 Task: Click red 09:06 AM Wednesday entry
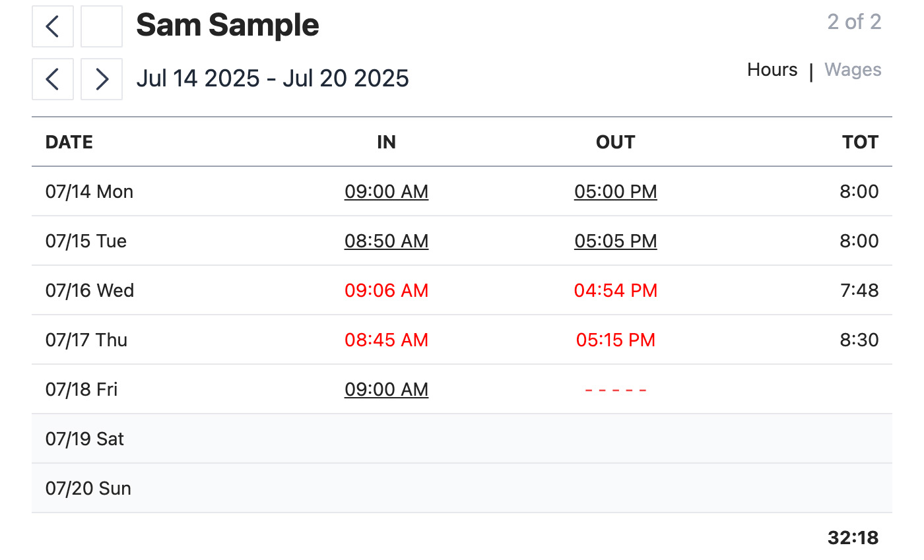click(x=386, y=291)
